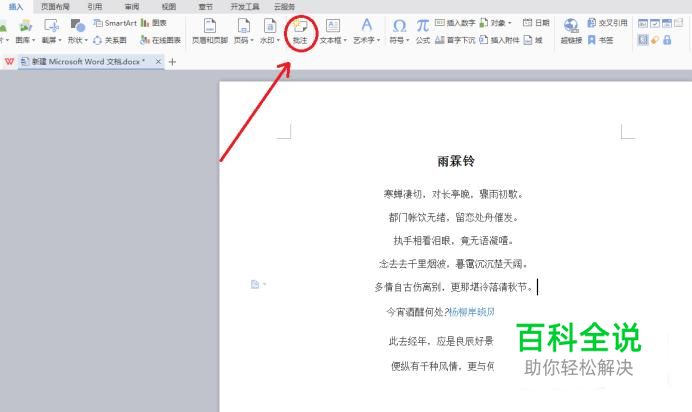This screenshot has width=692, height=412.
Task: Click the title 雨霖铃
Action: point(456,161)
